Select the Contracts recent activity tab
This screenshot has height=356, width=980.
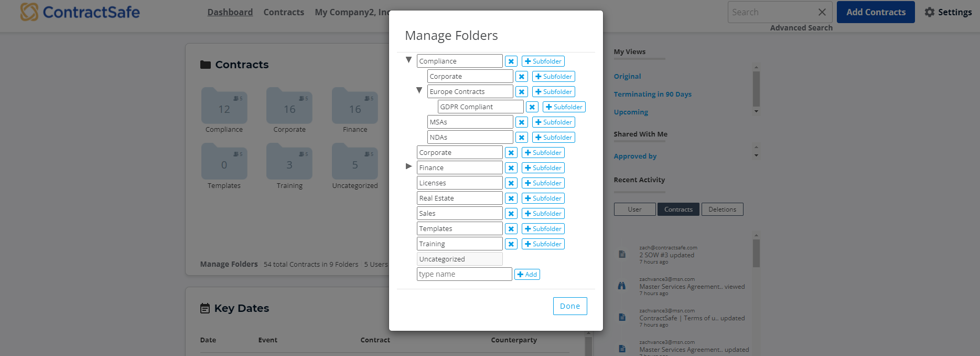pos(679,210)
